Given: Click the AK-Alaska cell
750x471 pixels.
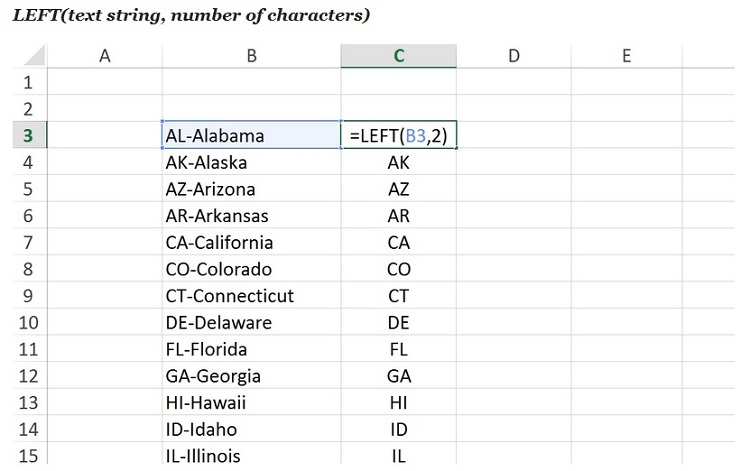Looking at the screenshot, I should (250, 162).
